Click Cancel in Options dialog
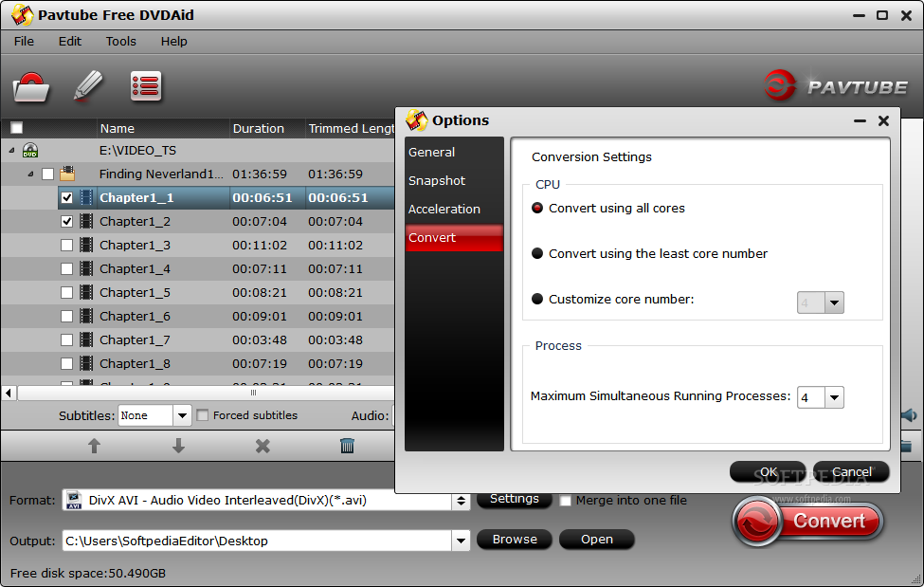Image resolution: width=924 pixels, height=587 pixels. [x=852, y=472]
